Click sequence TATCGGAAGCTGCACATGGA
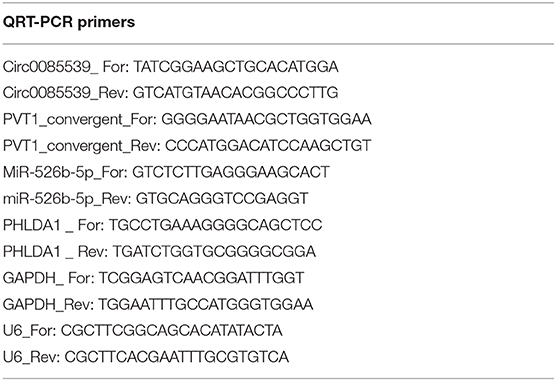The height and width of the screenshot is (381, 556). point(236,67)
